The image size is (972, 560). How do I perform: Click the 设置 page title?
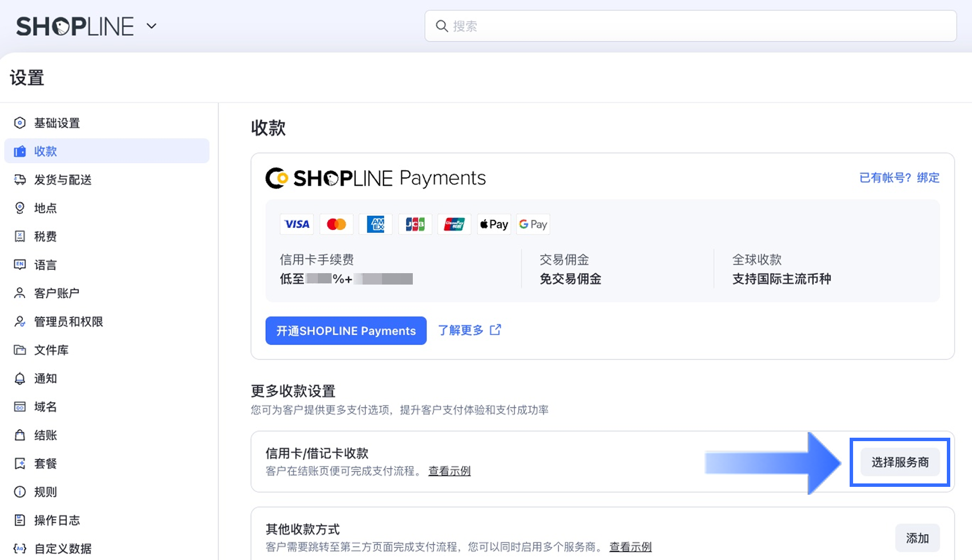27,78
